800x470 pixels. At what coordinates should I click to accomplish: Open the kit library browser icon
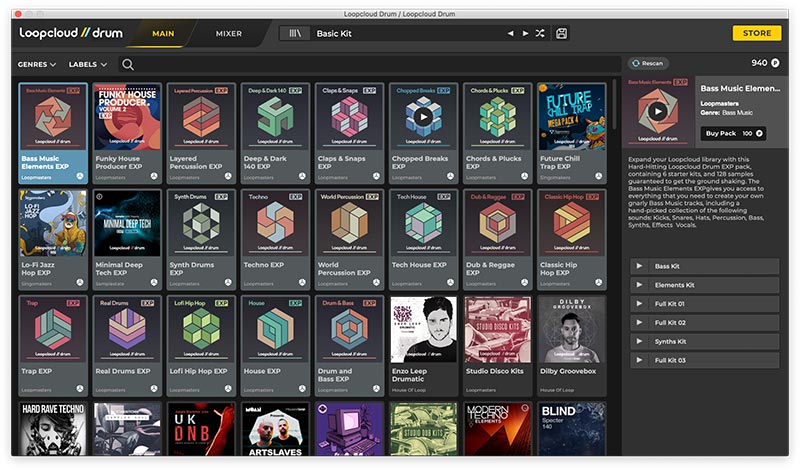[295, 34]
